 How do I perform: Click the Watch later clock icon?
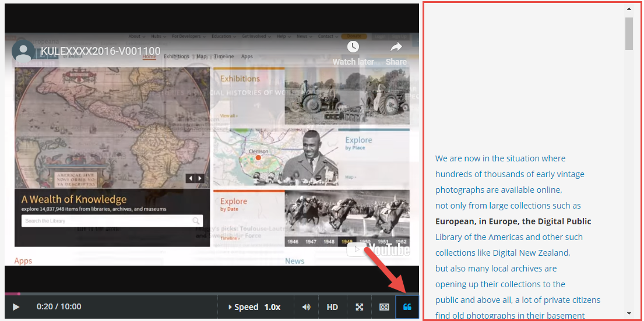point(353,47)
